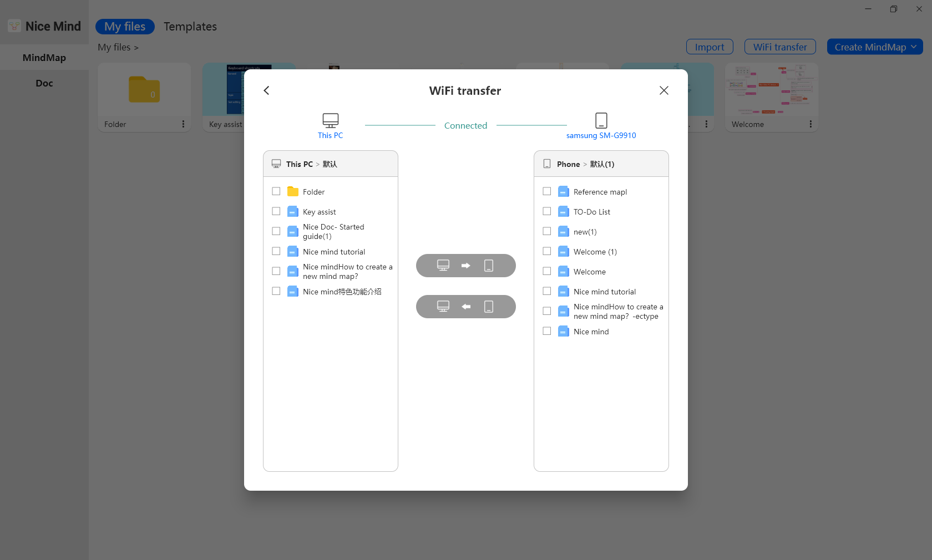Open the 默认 breadcrumb under This PC
Image resolution: width=932 pixels, height=560 pixels.
329,164
